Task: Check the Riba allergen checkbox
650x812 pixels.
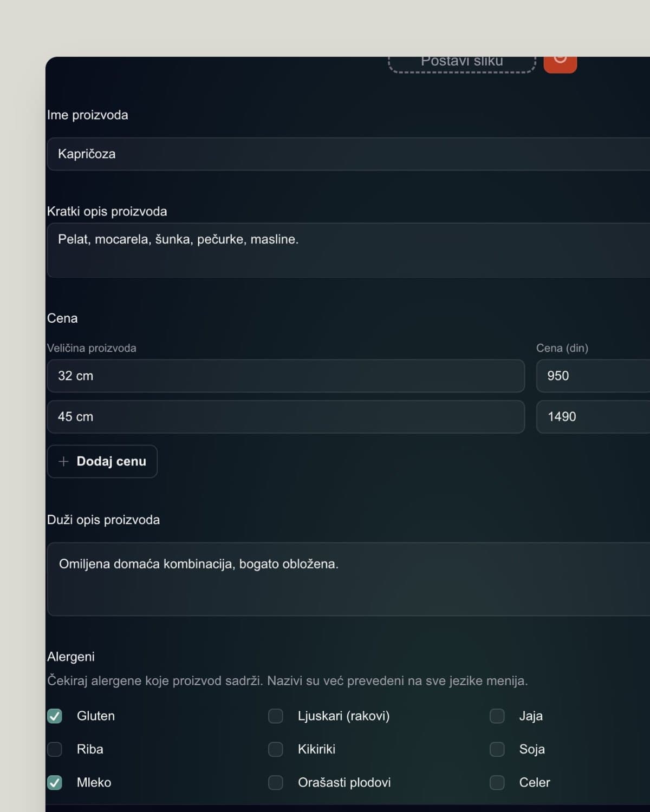Action: (x=55, y=749)
